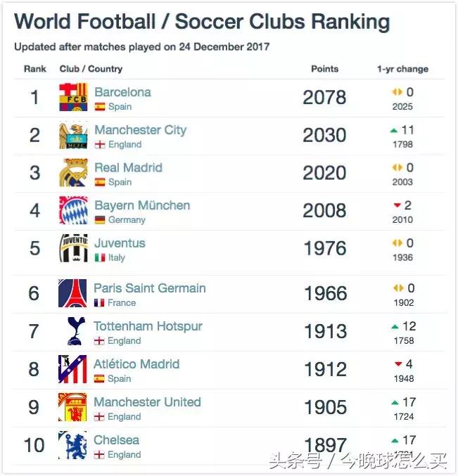Open the Barcelona club link
This screenshot has height=476, width=458.
pyautogui.click(x=122, y=92)
